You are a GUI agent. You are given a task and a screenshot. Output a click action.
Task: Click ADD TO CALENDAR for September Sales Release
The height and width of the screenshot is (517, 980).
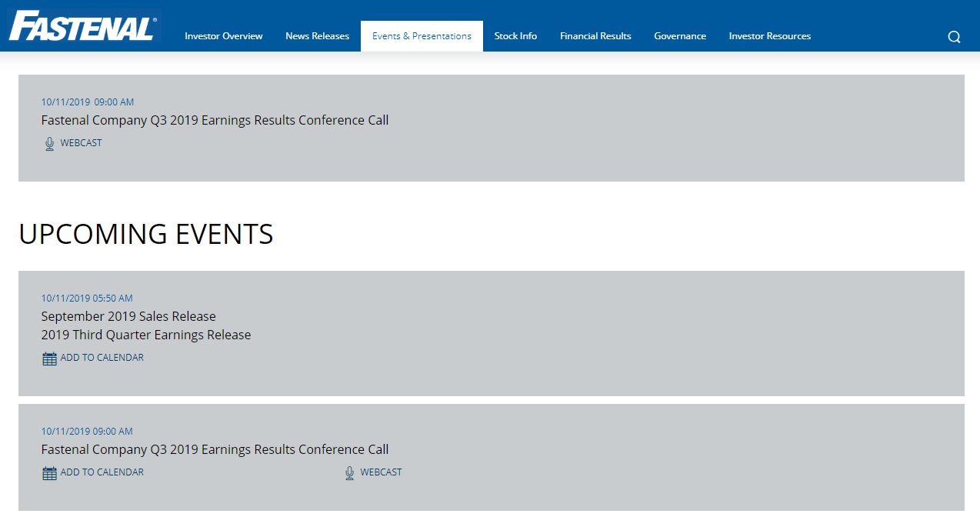102,358
